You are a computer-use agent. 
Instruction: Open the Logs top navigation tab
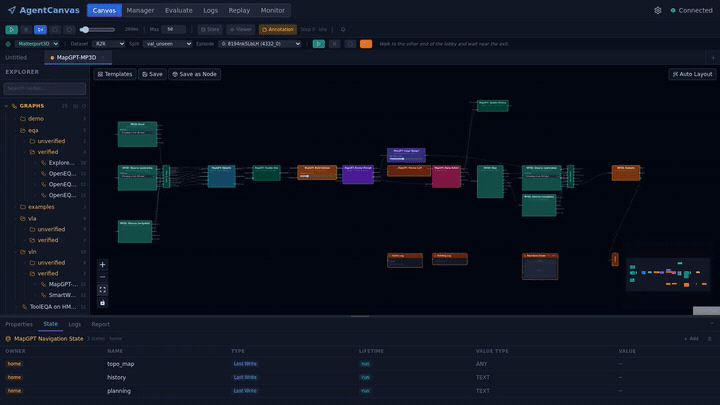pyautogui.click(x=210, y=10)
